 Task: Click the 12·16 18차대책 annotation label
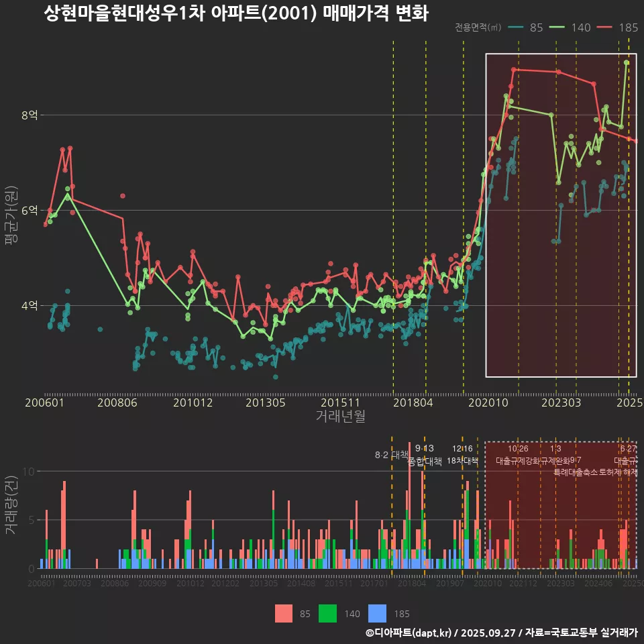point(462,455)
